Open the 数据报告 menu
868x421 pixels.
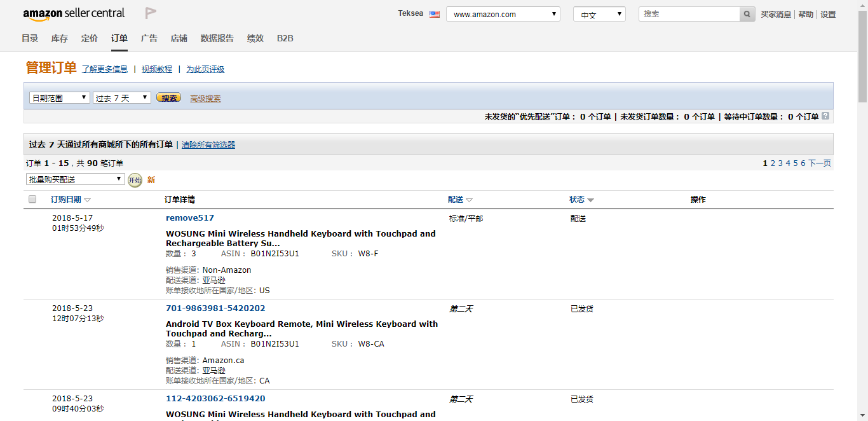pyautogui.click(x=217, y=39)
